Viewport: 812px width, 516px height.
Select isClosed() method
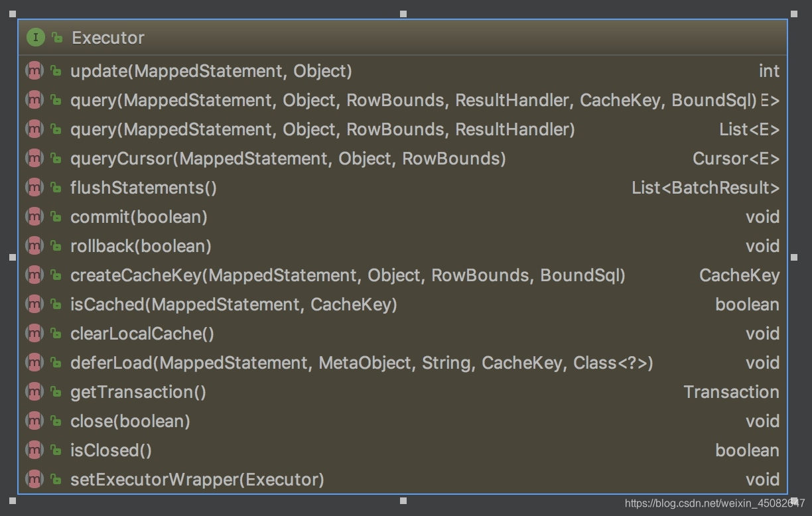(x=111, y=450)
